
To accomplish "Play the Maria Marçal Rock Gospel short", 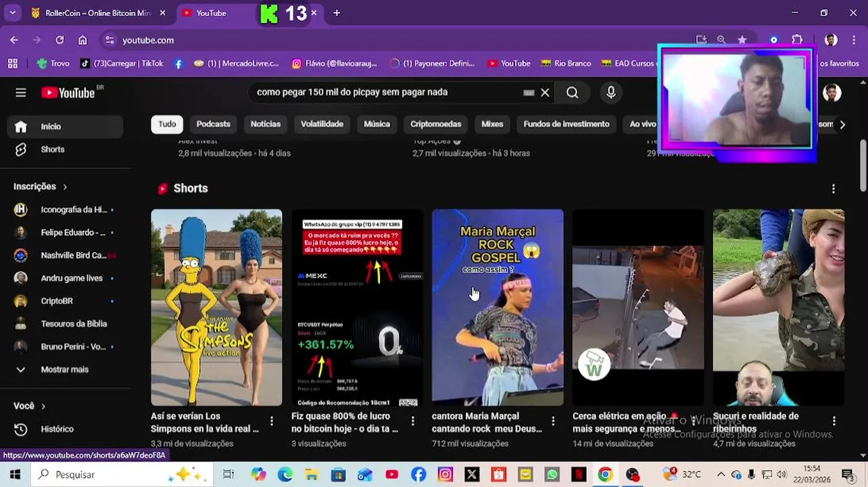I will click(498, 308).
